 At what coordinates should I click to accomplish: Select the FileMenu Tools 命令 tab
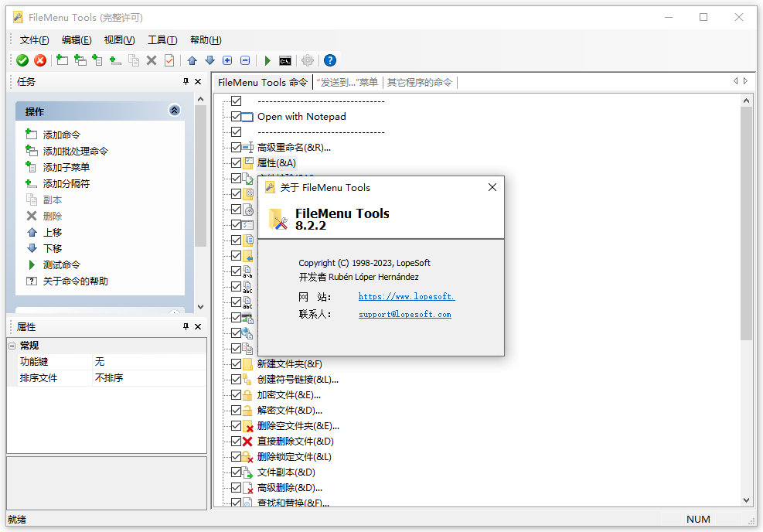262,82
